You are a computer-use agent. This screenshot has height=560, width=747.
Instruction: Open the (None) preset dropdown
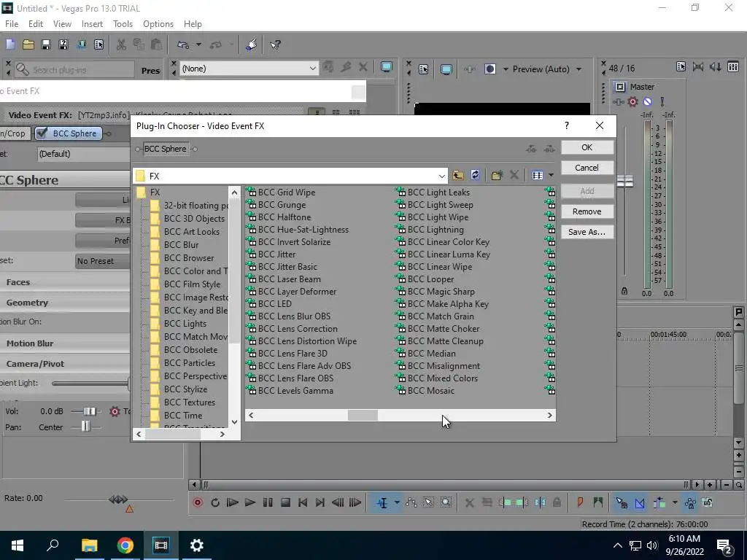(x=312, y=69)
